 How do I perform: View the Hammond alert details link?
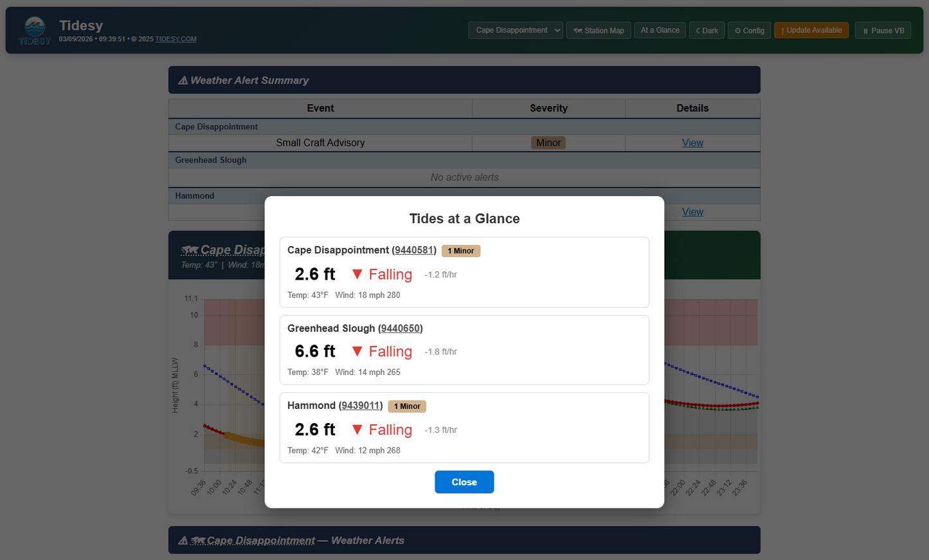(x=692, y=212)
